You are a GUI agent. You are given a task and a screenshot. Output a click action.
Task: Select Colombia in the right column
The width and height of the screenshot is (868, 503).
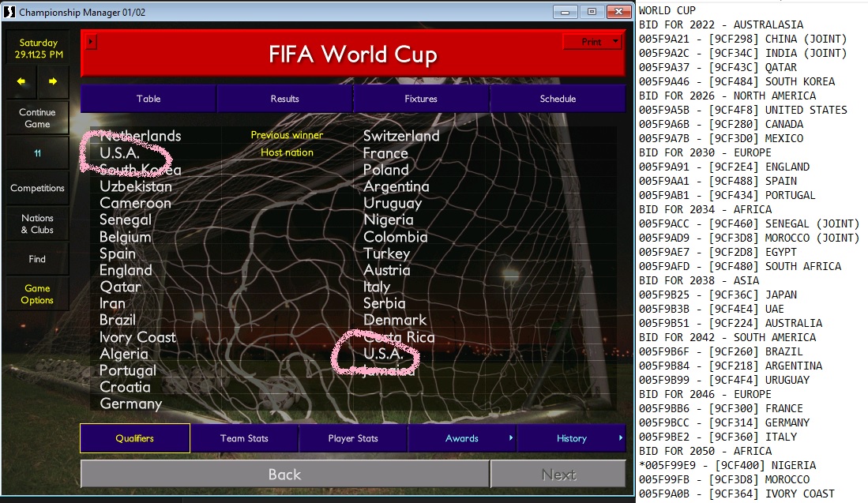coord(395,237)
